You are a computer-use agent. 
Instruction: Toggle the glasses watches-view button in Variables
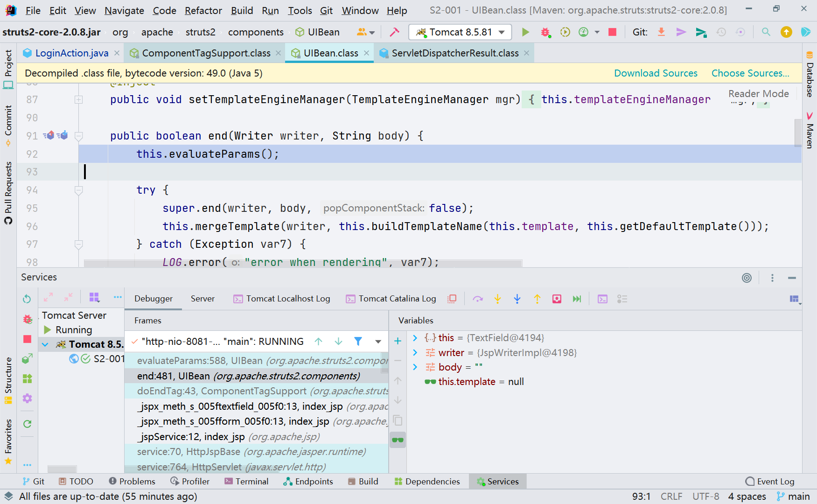point(398,440)
